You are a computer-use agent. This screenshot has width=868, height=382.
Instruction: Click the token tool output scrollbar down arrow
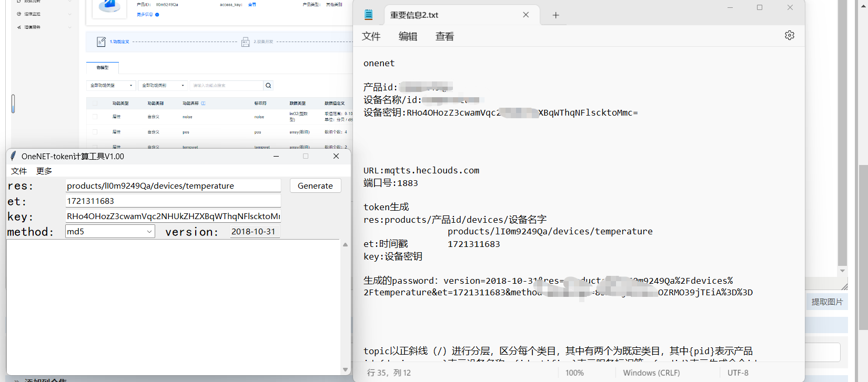pos(345,369)
